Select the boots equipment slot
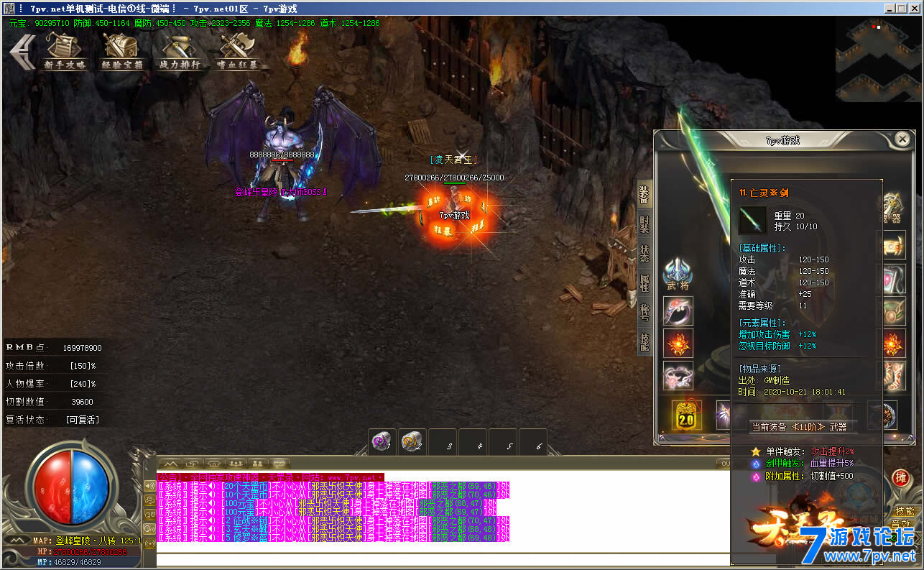This screenshot has height=570, width=924. click(895, 376)
